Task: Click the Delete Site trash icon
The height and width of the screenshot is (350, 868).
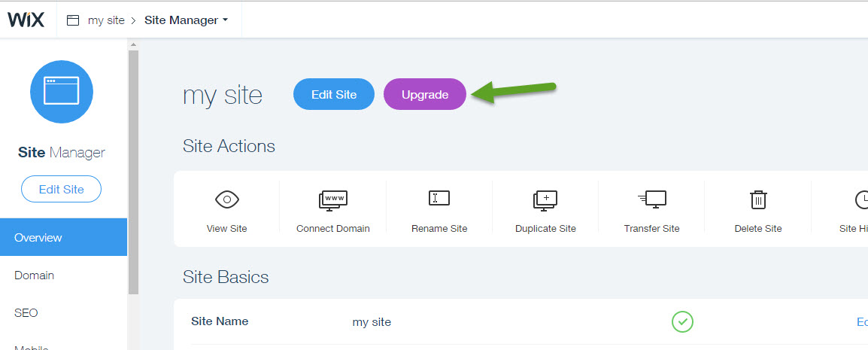Action: point(758,199)
